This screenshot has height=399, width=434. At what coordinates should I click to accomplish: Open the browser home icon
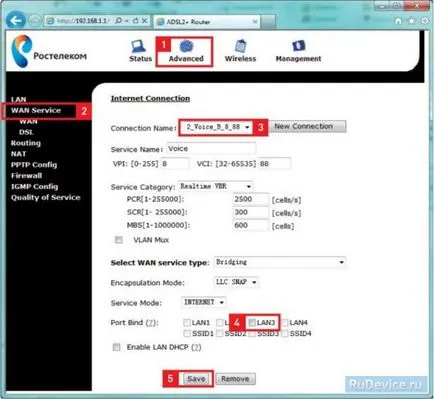(x=398, y=21)
